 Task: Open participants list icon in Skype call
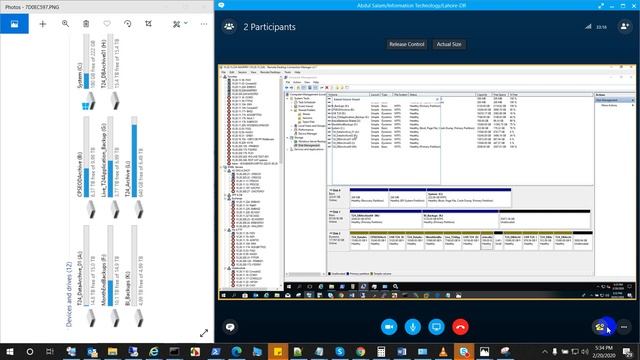pos(229,27)
